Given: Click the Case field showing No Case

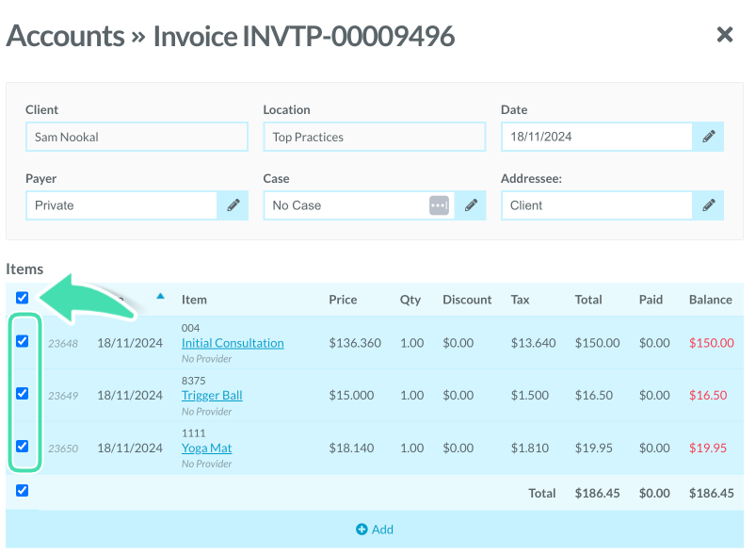Looking at the screenshot, I should 360,205.
